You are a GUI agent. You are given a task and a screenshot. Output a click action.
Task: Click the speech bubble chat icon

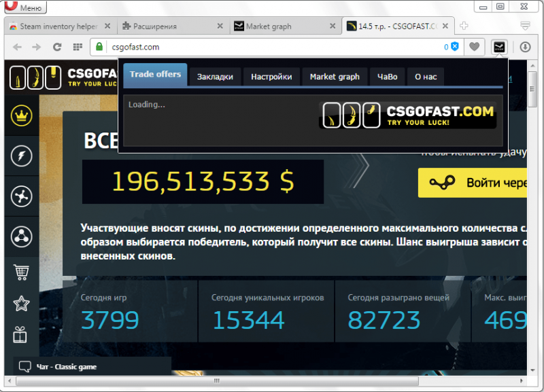coord(25,367)
